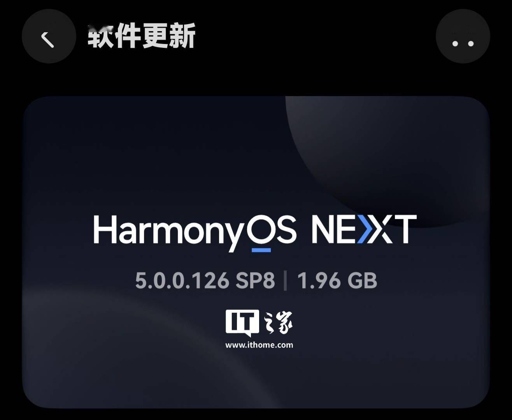Click the blue underline beneath the O

point(261,250)
